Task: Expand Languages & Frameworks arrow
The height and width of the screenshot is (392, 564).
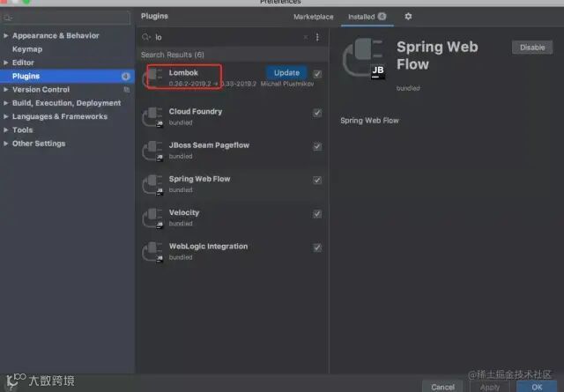Action: click(6, 116)
